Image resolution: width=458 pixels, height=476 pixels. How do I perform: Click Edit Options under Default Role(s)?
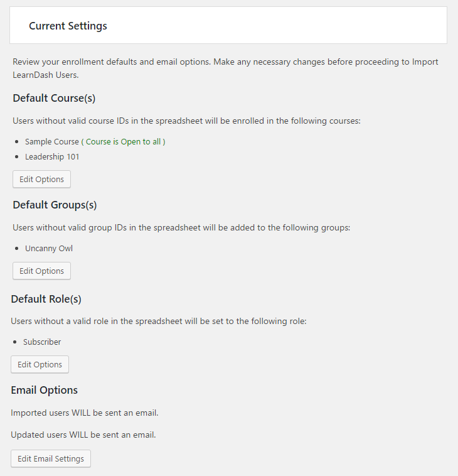tap(40, 364)
